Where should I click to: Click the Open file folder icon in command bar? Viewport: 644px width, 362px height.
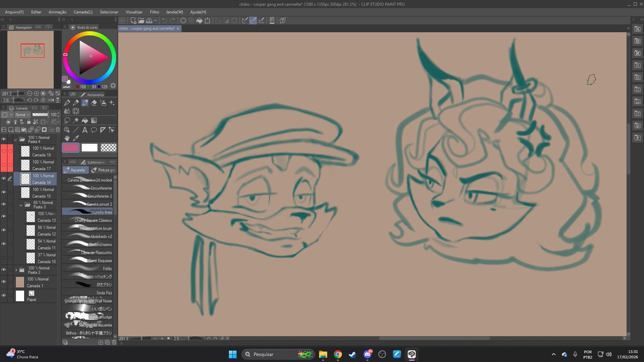(141, 20)
